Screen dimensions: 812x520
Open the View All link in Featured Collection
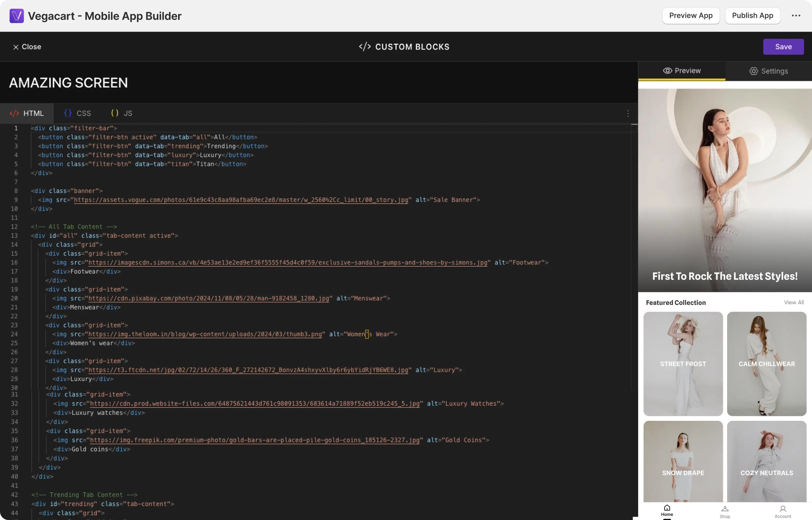coord(794,302)
